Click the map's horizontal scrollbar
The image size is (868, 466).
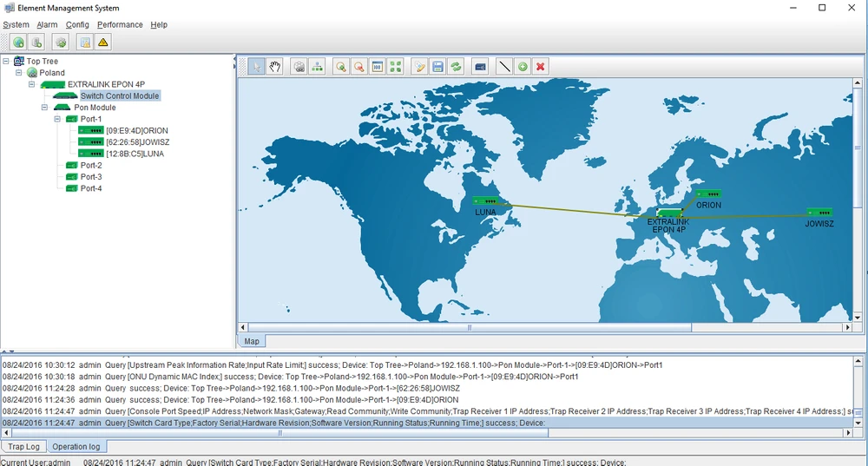point(469,328)
